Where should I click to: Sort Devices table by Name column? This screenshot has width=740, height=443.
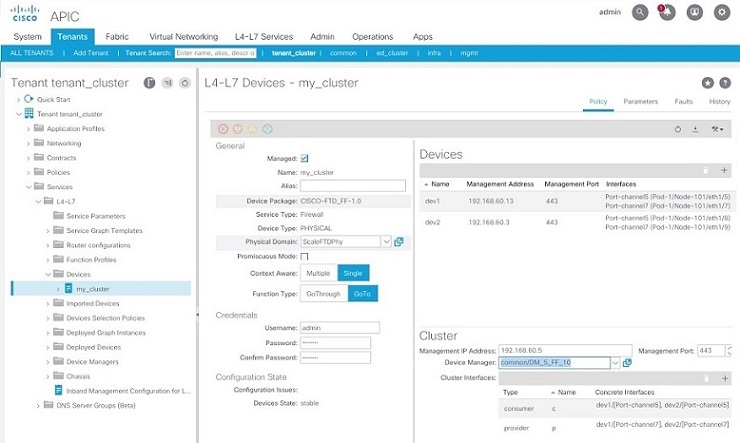[x=440, y=184]
